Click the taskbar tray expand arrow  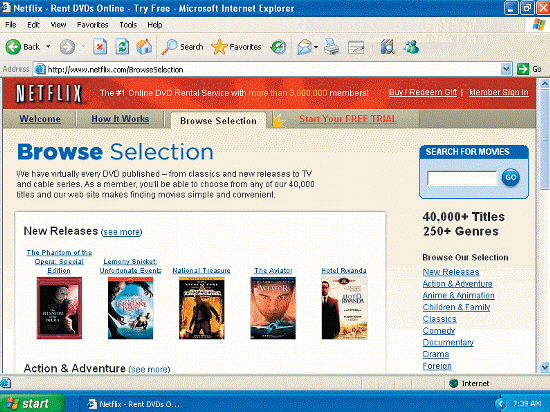(x=501, y=404)
